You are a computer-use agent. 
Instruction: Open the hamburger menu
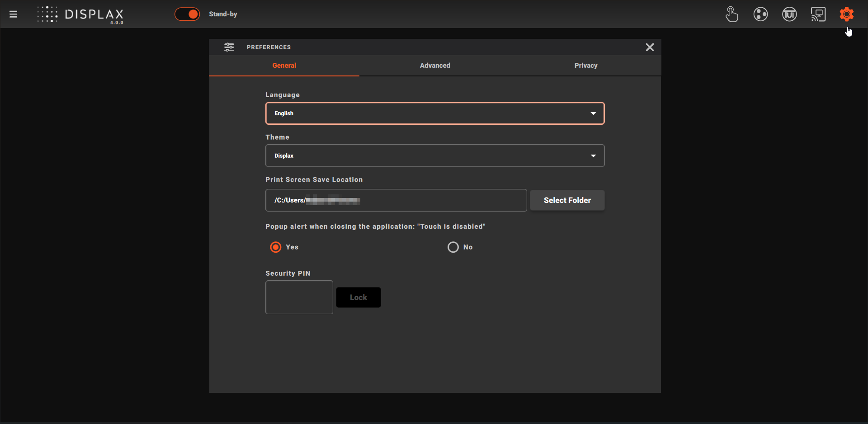(14, 14)
